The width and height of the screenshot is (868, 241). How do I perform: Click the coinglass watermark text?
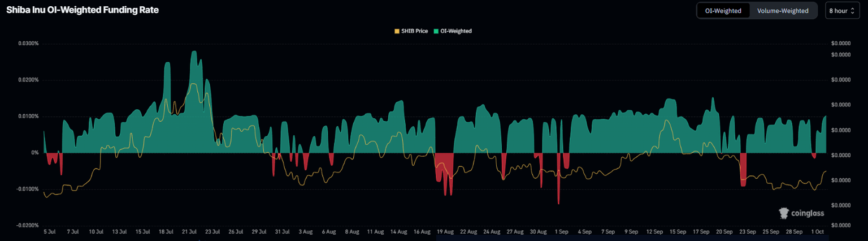808,213
